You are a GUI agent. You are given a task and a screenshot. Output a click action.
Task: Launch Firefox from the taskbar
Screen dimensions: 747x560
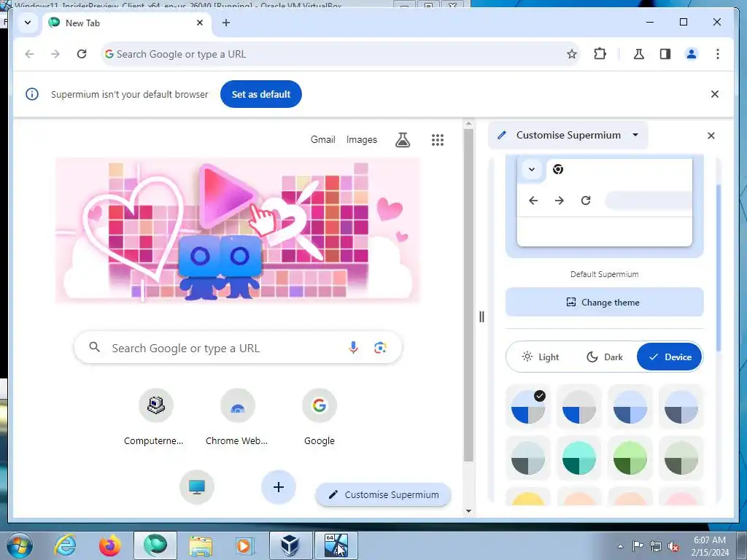coord(109,545)
